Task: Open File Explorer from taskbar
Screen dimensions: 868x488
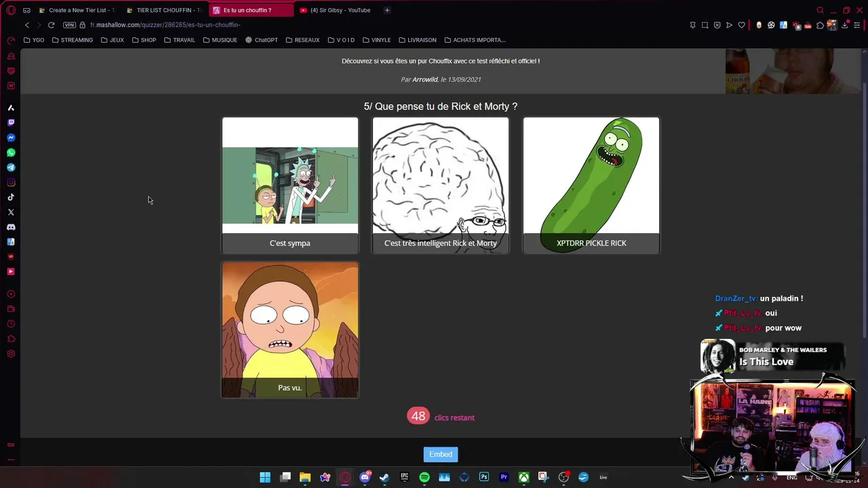Action: point(305,477)
